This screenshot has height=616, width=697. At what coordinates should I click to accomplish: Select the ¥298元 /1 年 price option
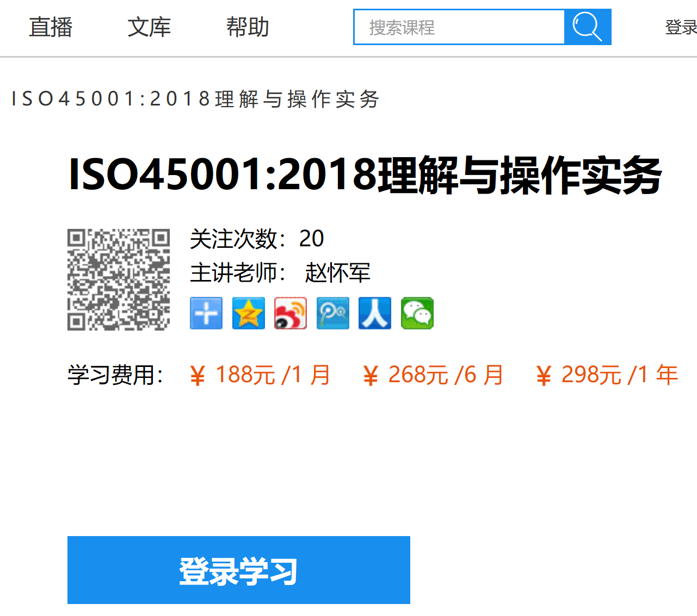pyautogui.click(x=607, y=375)
